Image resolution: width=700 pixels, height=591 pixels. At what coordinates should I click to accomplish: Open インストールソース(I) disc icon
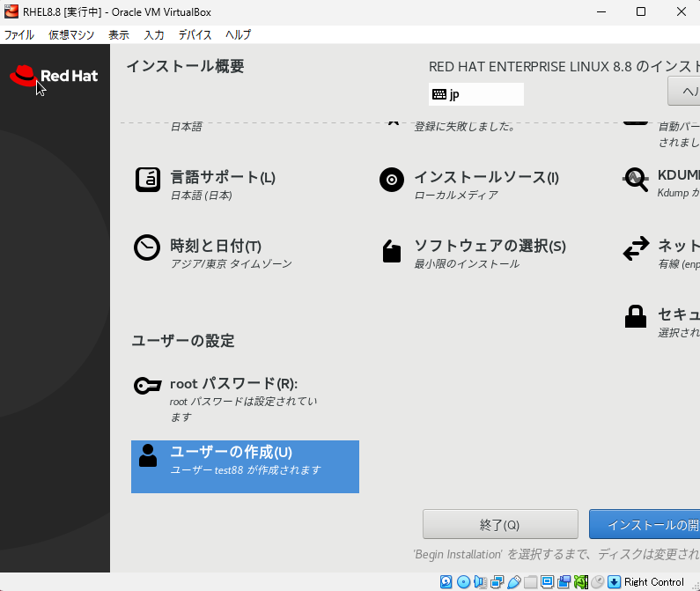[x=392, y=180]
